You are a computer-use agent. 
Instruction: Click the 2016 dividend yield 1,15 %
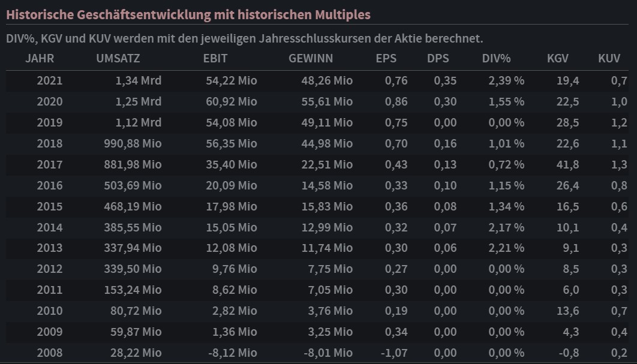coord(506,186)
